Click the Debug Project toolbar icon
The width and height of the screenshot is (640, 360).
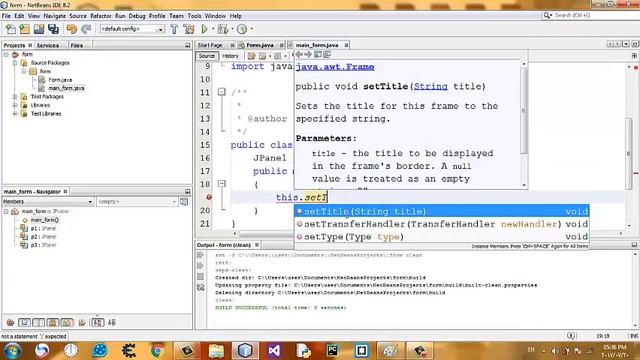[x=223, y=29]
